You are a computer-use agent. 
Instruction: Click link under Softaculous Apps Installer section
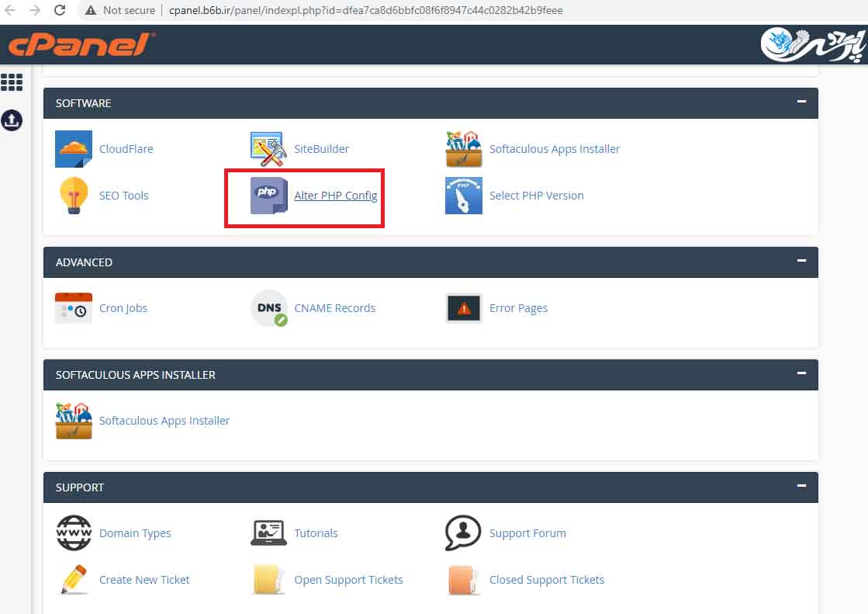(164, 421)
